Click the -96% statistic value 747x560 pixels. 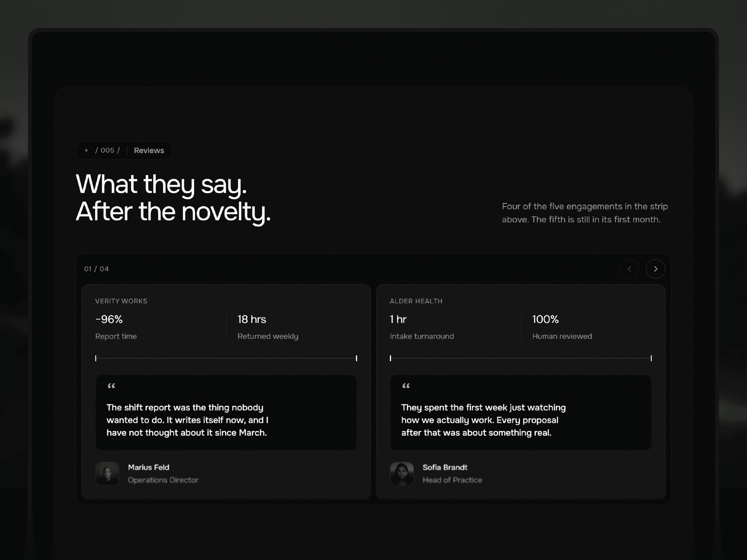coord(109,319)
